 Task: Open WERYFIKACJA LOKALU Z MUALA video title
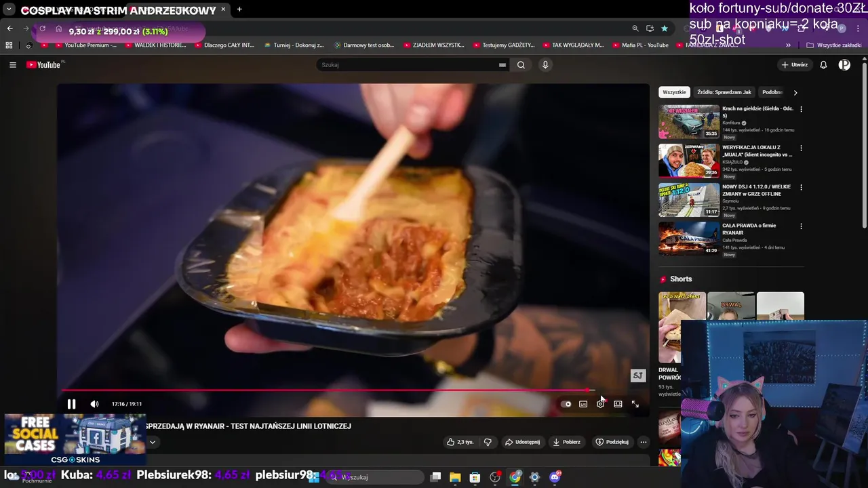(x=757, y=150)
